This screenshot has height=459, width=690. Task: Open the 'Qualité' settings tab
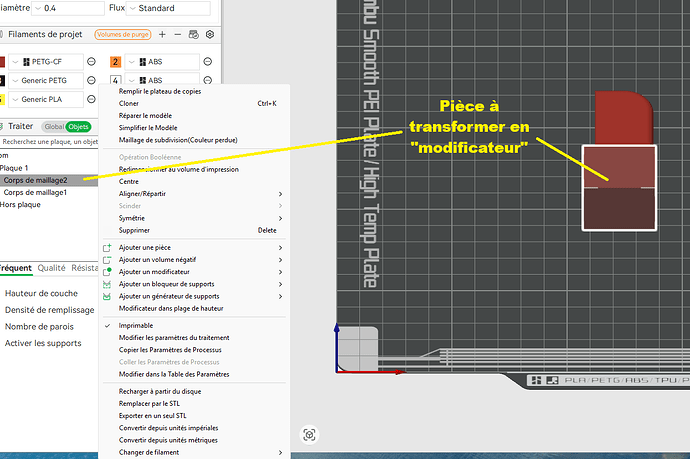51,268
